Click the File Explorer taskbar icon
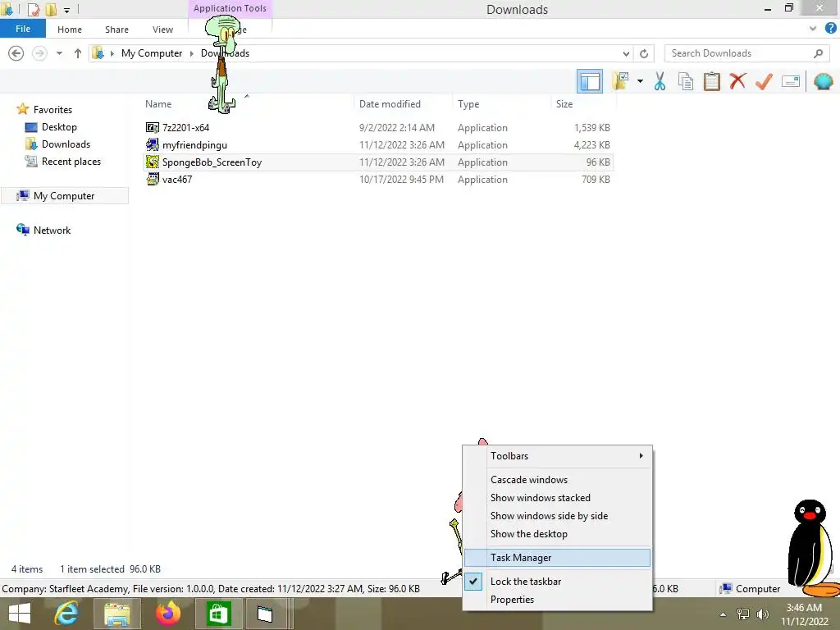 click(116, 614)
